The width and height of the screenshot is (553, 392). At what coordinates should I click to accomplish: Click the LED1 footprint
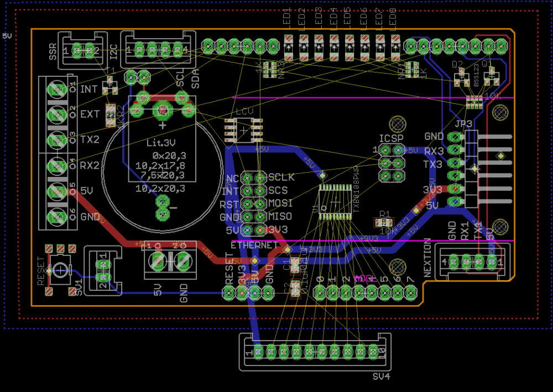tap(288, 48)
